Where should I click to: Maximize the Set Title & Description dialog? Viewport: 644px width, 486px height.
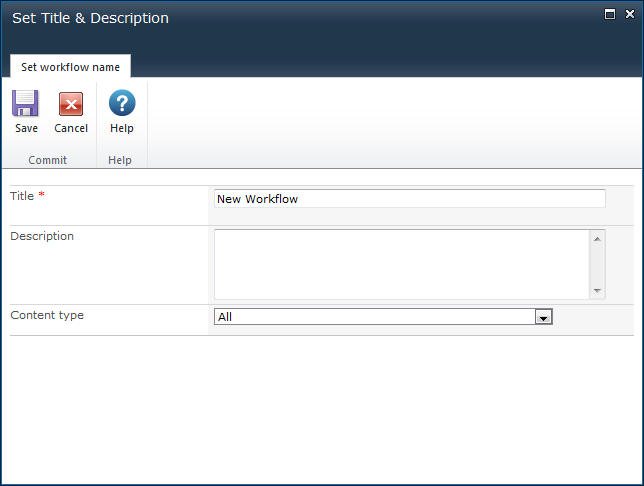[610, 14]
